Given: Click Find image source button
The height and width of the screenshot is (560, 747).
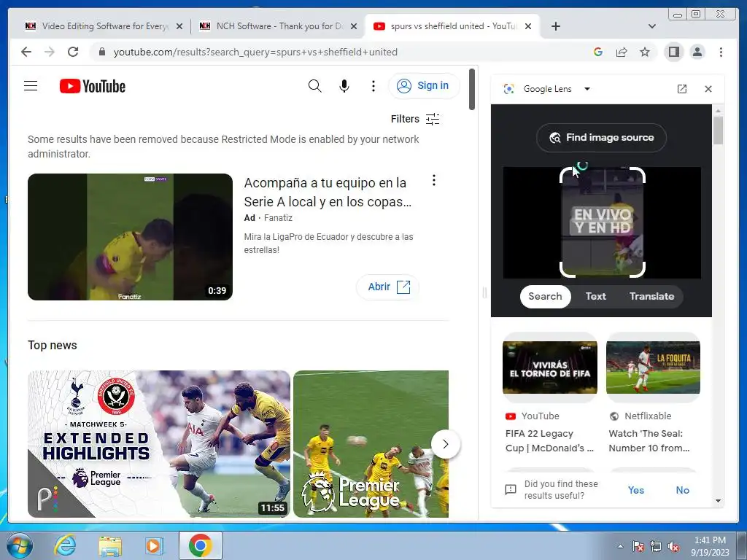Looking at the screenshot, I should (x=601, y=138).
